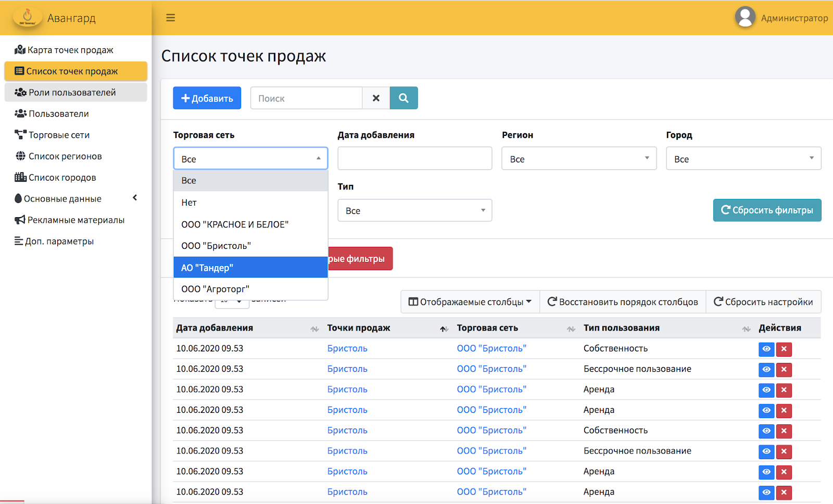Click the Пользователи group icon

coord(20,114)
